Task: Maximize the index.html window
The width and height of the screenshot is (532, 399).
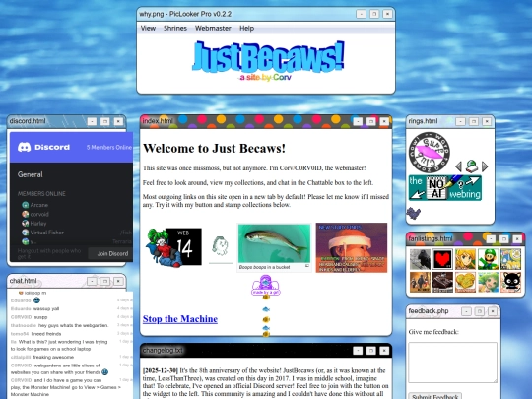Action: coord(370,121)
